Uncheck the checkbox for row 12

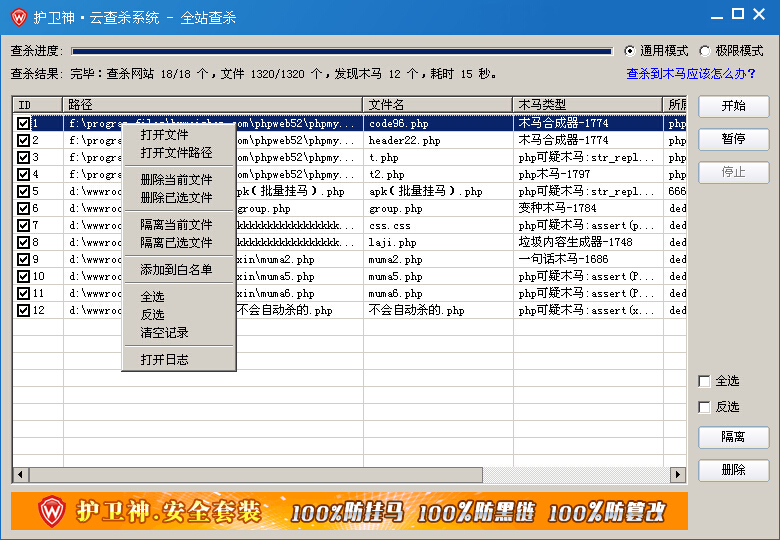click(23, 310)
